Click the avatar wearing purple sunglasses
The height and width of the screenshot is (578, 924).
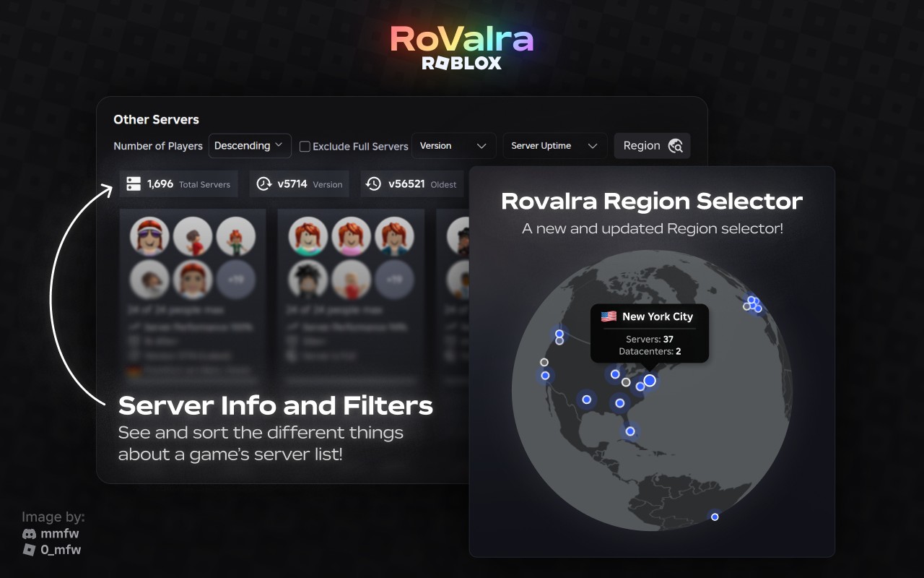150,236
